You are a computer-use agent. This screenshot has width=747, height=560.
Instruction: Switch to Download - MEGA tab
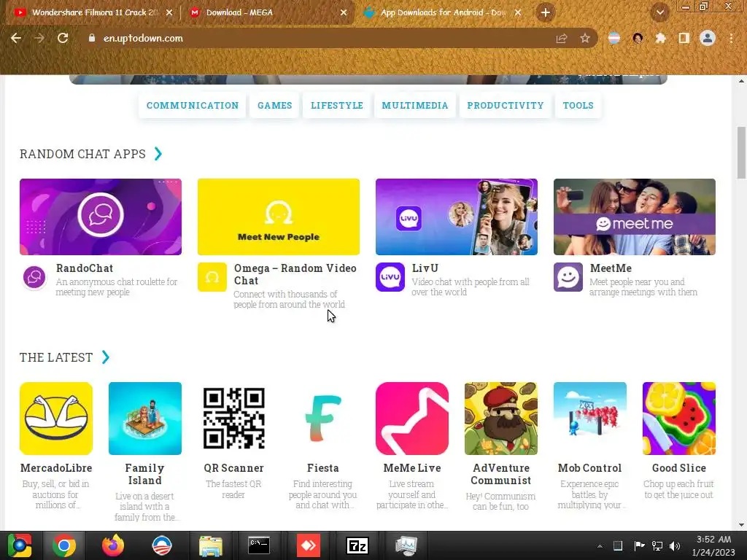point(268,13)
